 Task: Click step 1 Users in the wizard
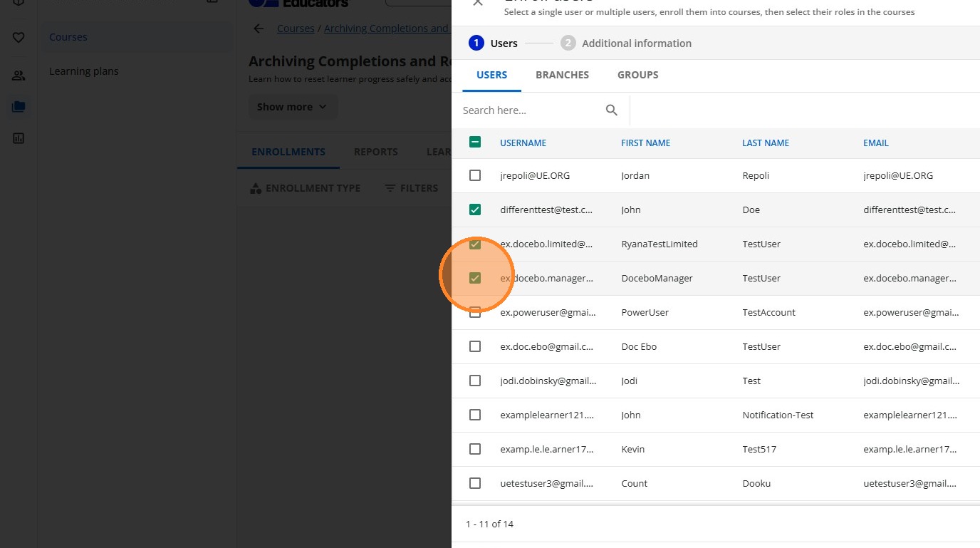click(x=493, y=43)
